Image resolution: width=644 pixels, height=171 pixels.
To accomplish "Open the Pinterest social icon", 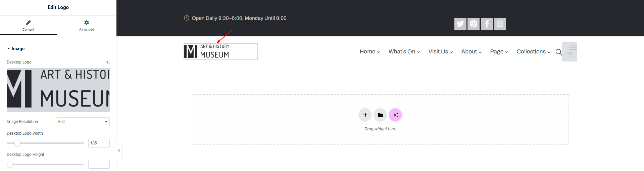I will 474,24.
